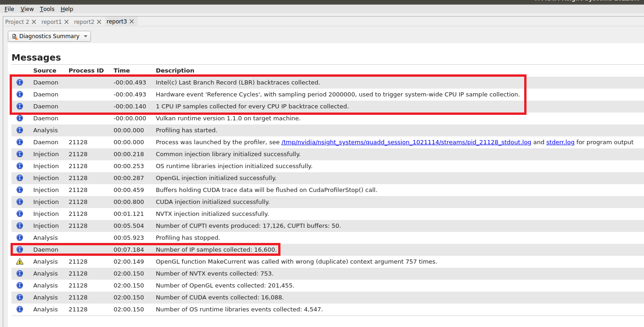Open the Tools menu
The width and height of the screenshot is (644, 327).
47,9
